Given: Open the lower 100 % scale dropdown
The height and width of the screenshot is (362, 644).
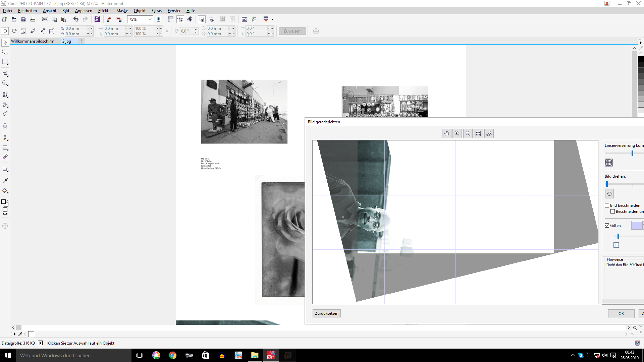Looking at the screenshot, I should 157,34.
